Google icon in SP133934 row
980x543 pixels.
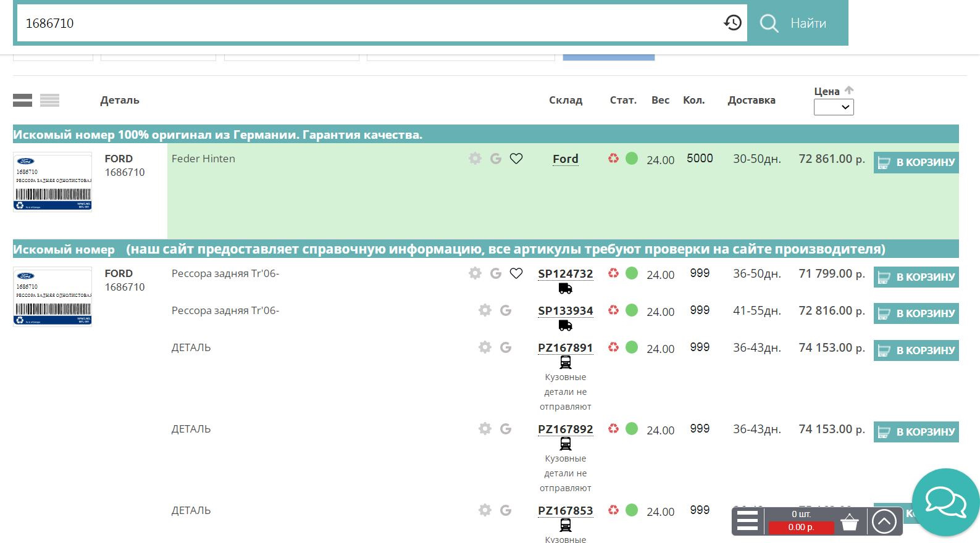pos(506,310)
